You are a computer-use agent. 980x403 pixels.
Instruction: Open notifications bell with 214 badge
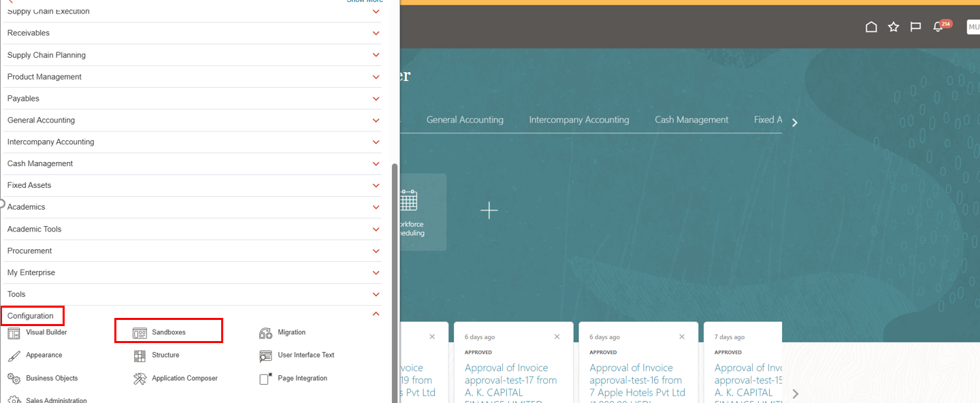click(939, 27)
